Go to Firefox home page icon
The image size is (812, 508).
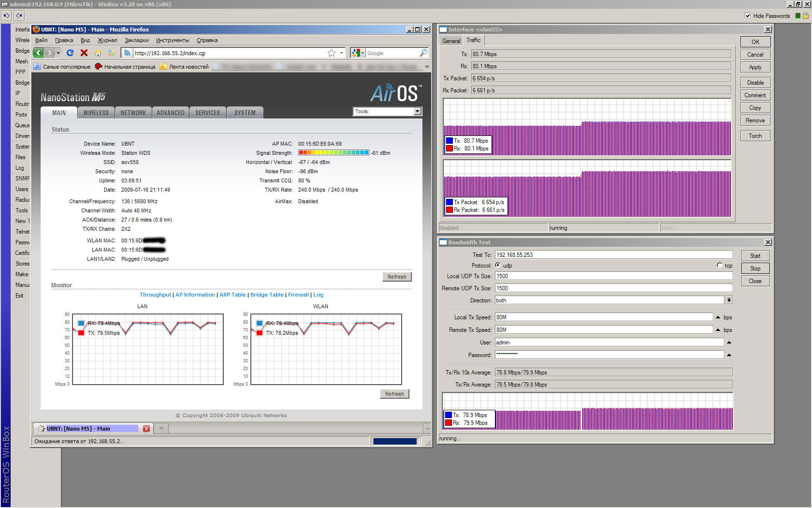(x=98, y=53)
